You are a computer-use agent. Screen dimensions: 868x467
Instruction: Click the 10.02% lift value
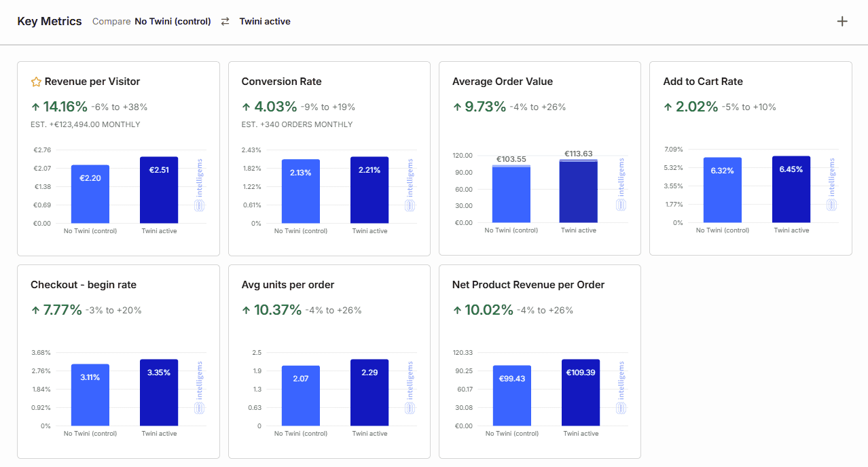pos(489,310)
